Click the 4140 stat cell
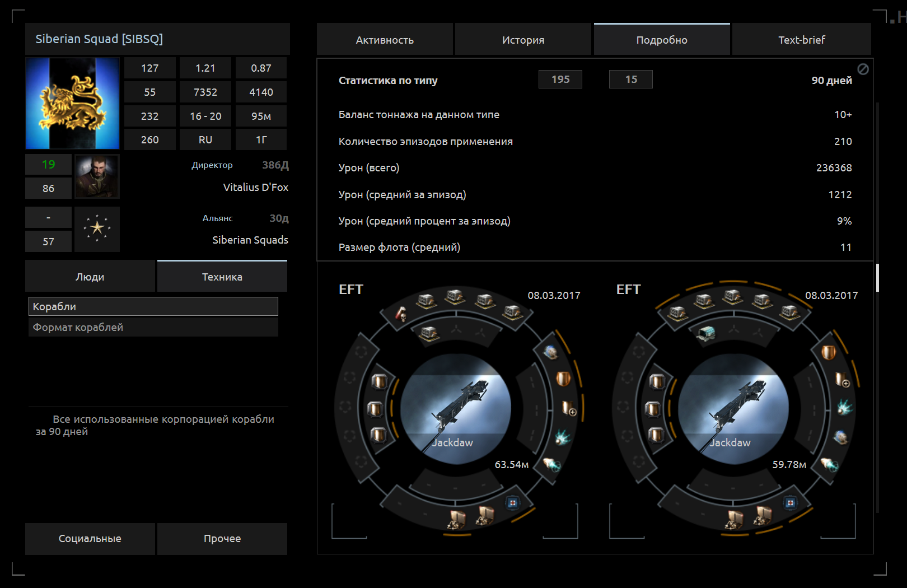This screenshot has width=907, height=588. [x=261, y=92]
